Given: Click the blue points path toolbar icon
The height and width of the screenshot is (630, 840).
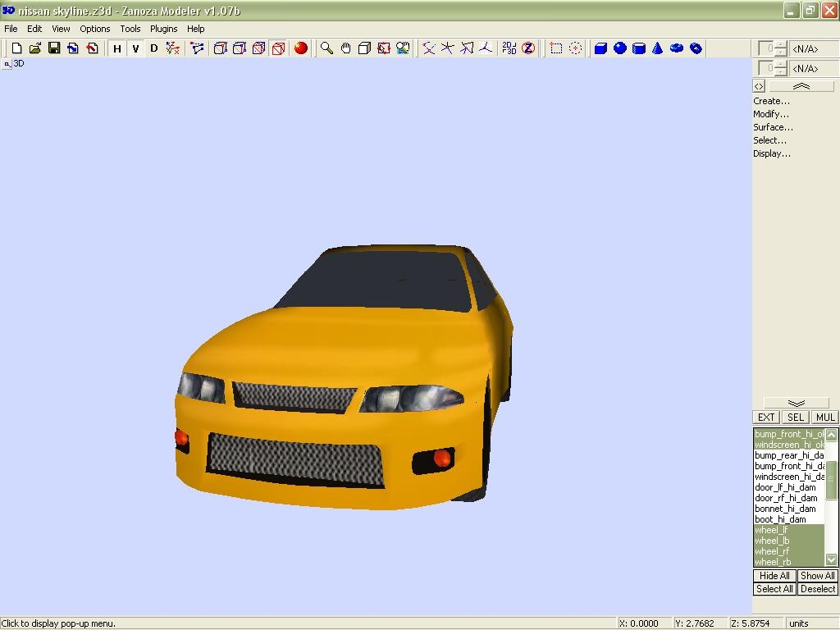Looking at the screenshot, I should click(x=197, y=48).
